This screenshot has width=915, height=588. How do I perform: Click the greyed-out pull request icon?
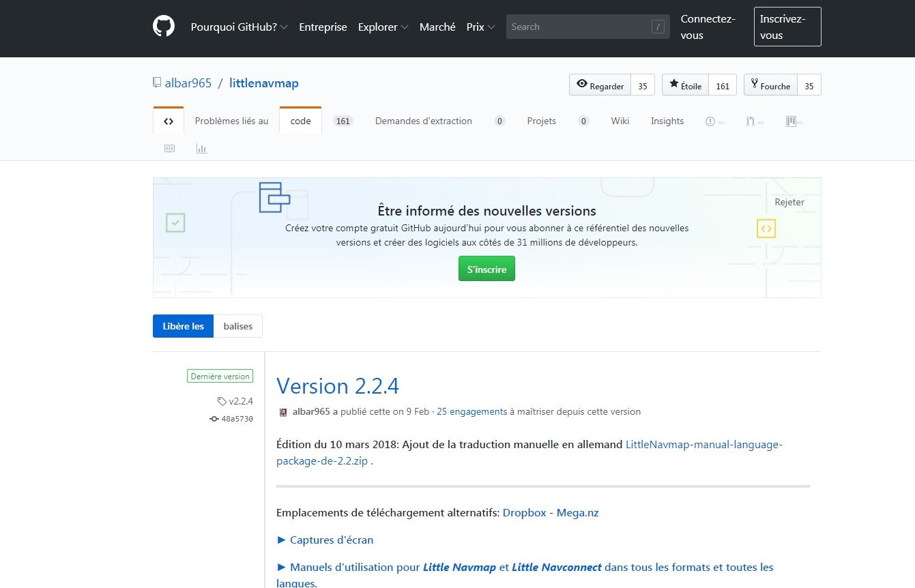751,121
